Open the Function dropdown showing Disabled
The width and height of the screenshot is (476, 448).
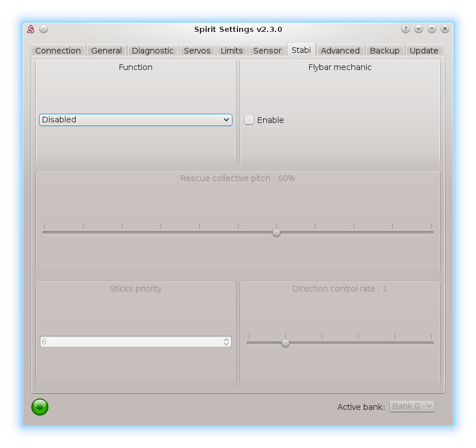[x=136, y=120]
